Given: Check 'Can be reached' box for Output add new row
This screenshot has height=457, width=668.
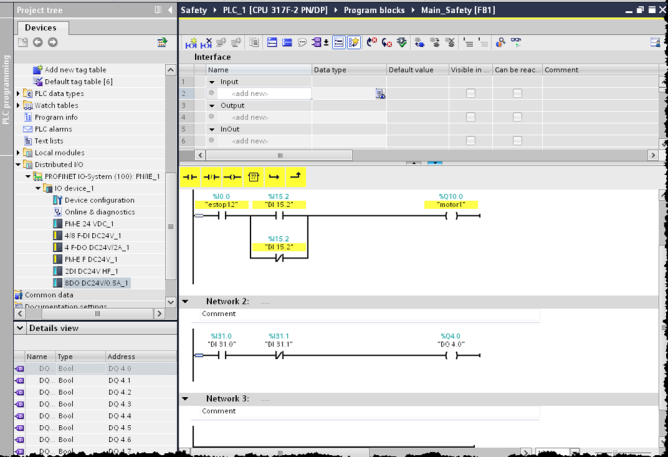Looking at the screenshot, I should [x=517, y=117].
